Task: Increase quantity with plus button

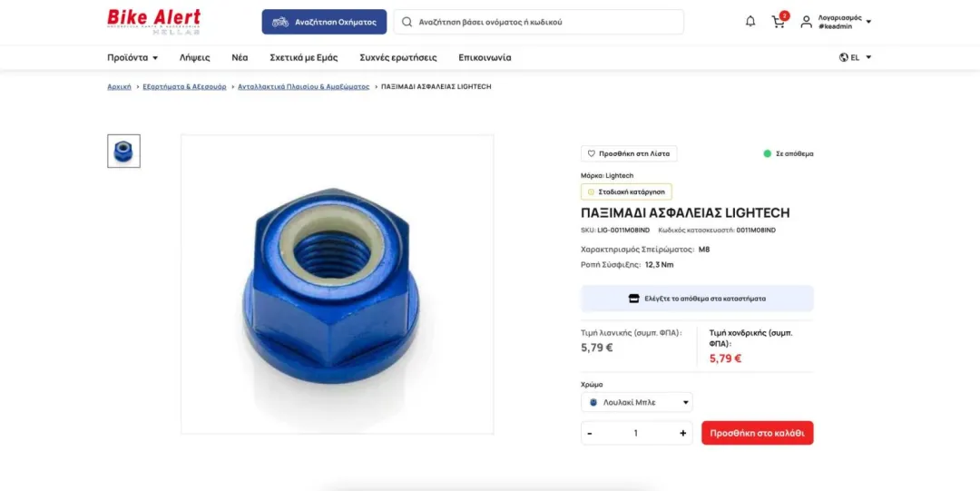Action: (x=682, y=433)
